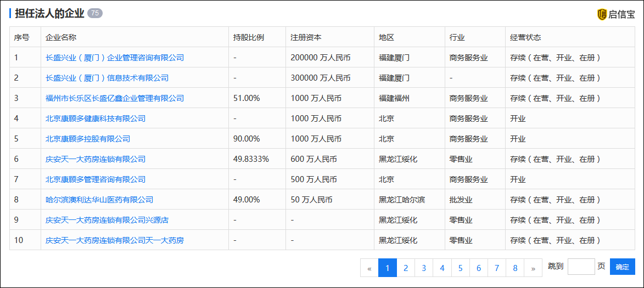Go to page 5 in pagination
This screenshot has height=288, width=644.
pos(461,268)
